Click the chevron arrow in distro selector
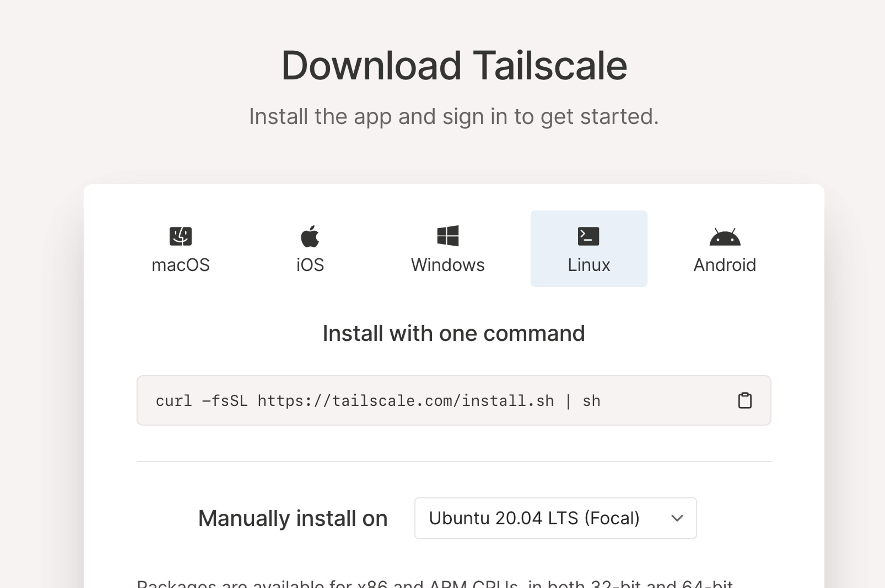 tap(677, 518)
